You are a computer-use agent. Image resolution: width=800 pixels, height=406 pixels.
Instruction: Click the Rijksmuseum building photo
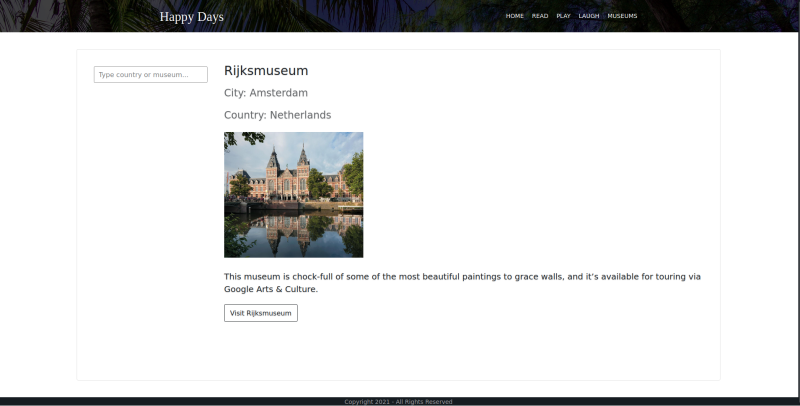[293, 195]
